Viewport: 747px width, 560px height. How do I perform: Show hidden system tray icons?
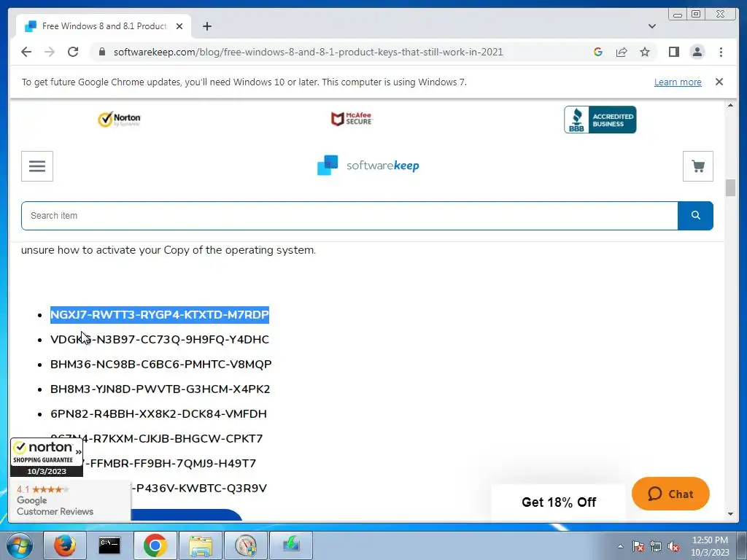click(620, 546)
